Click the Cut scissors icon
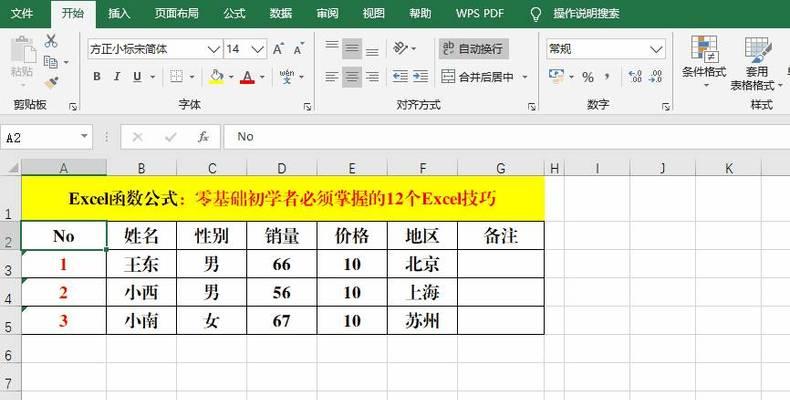 click(51, 41)
